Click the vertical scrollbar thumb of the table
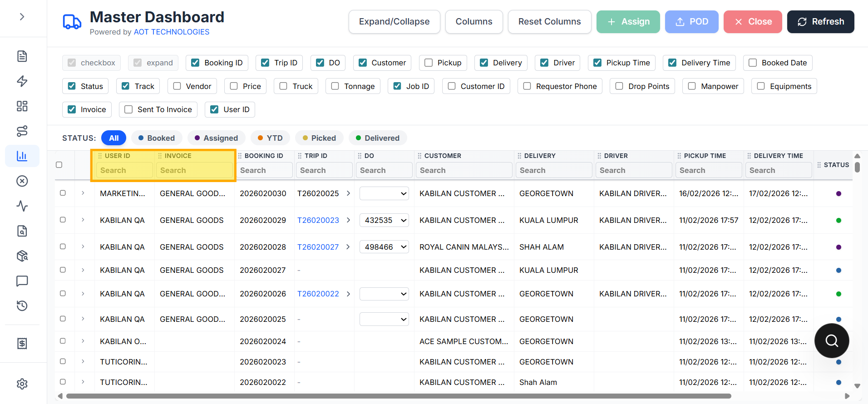Screen dimensions: 868x404 tap(857, 167)
